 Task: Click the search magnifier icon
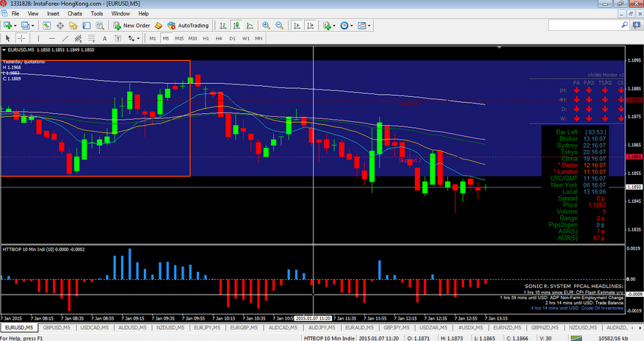(x=624, y=25)
